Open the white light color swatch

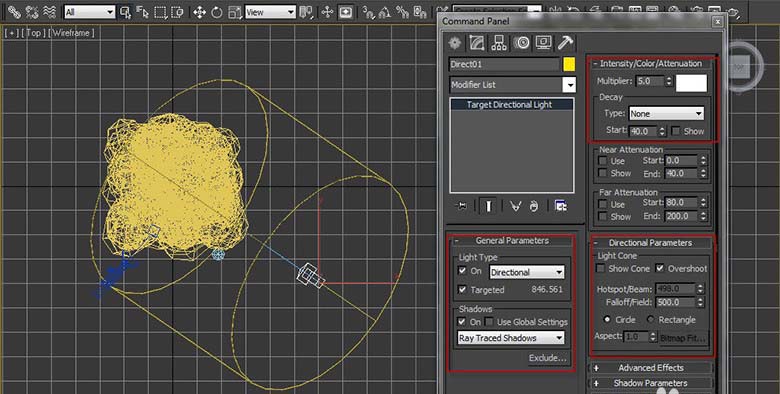pyautogui.click(x=691, y=83)
